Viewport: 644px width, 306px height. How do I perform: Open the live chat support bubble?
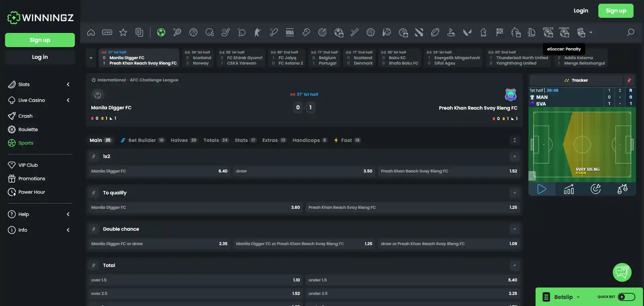click(622, 272)
